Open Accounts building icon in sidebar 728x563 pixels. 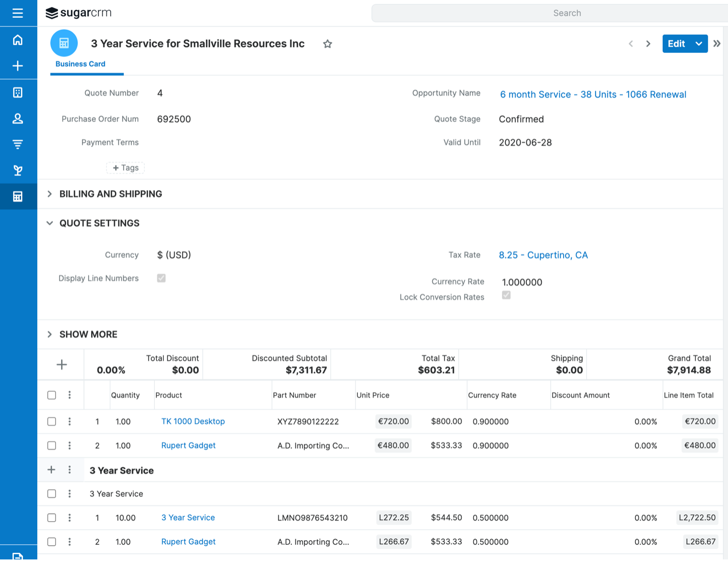click(x=18, y=93)
